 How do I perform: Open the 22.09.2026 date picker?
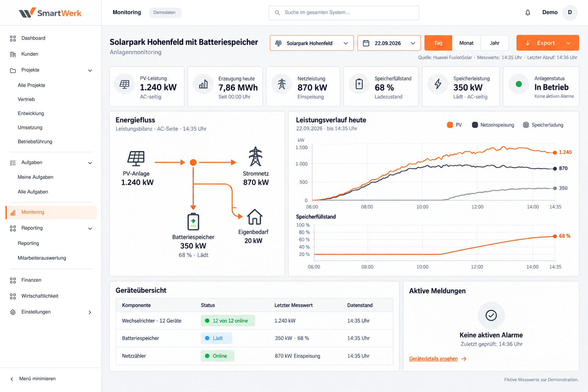pos(389,43)
